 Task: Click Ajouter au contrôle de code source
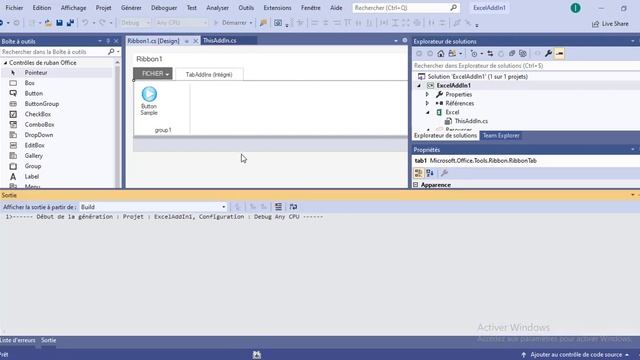576,355
